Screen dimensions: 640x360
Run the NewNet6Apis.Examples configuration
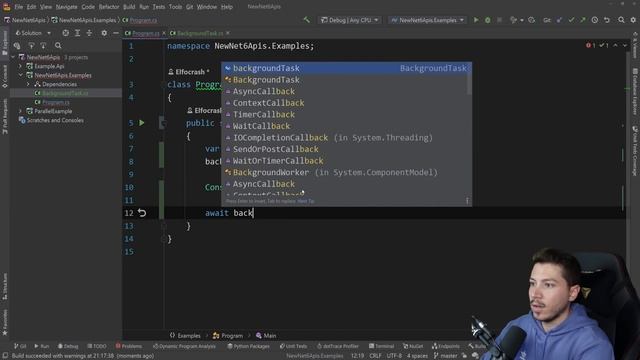476,20
